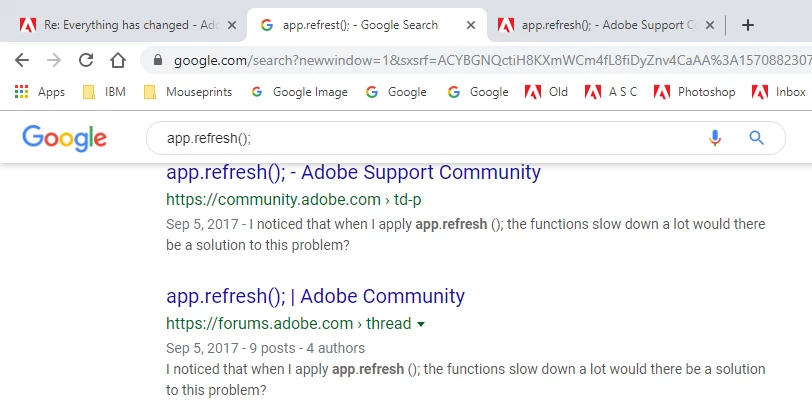Viewport: 812px width, 419px height.
Task: Click 'Sep 5, 2017 - 9 posts - 4 authors' text
Action: tap(265, 348)
